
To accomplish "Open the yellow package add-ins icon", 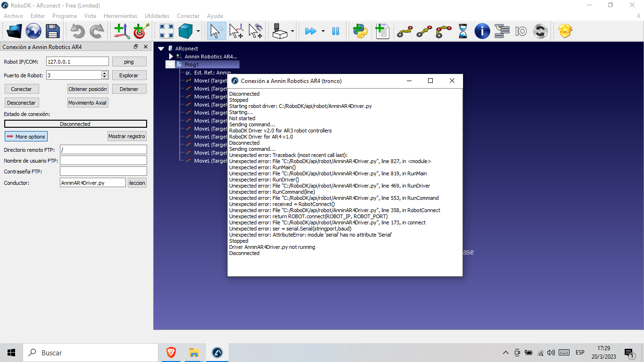I will coord(565,31).
